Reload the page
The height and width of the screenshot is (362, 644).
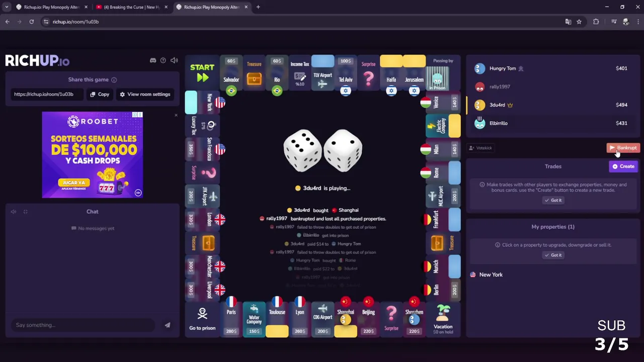click(x=31, y=22)
